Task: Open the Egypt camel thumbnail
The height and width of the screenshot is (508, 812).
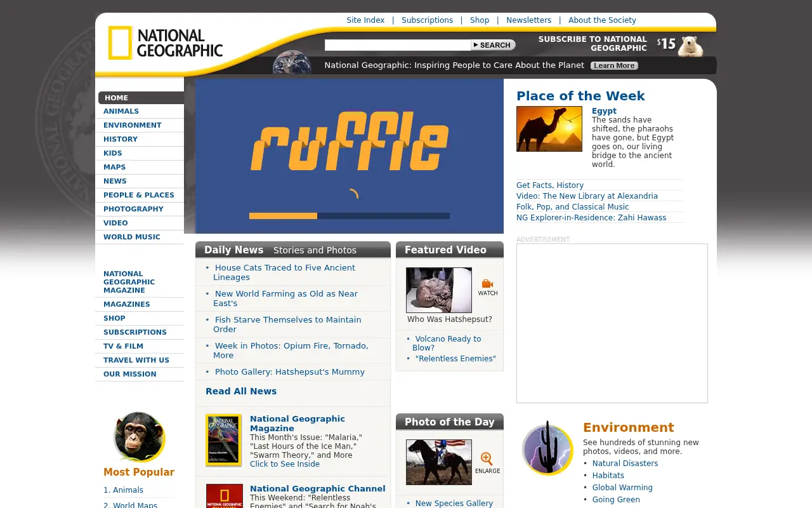Action: click(549, 129)
